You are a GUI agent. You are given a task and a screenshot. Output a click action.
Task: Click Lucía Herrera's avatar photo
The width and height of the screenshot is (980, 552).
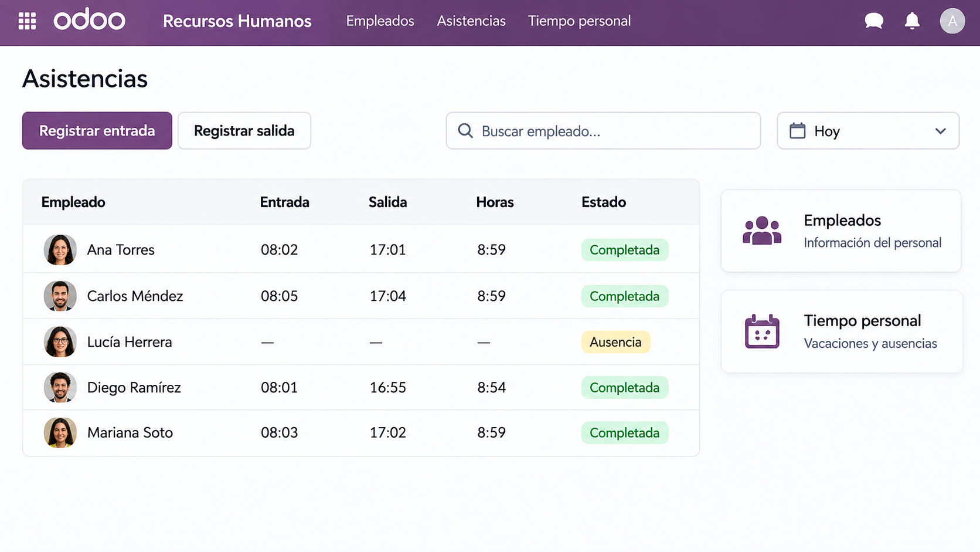coord(60,342)
